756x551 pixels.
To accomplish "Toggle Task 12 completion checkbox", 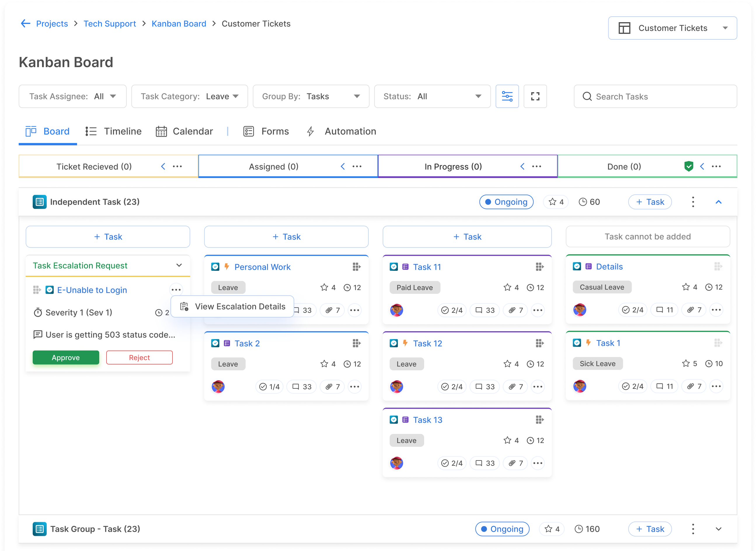I will [x=394, y=343].
